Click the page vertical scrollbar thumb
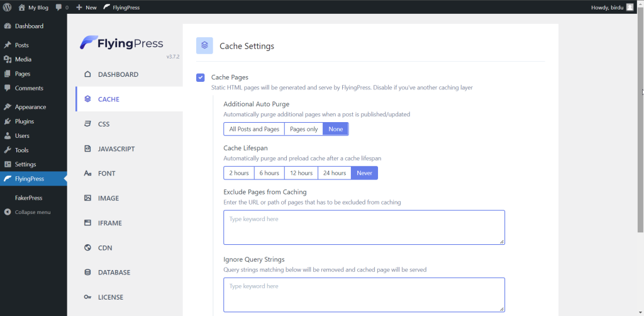 tap(641, 119)
